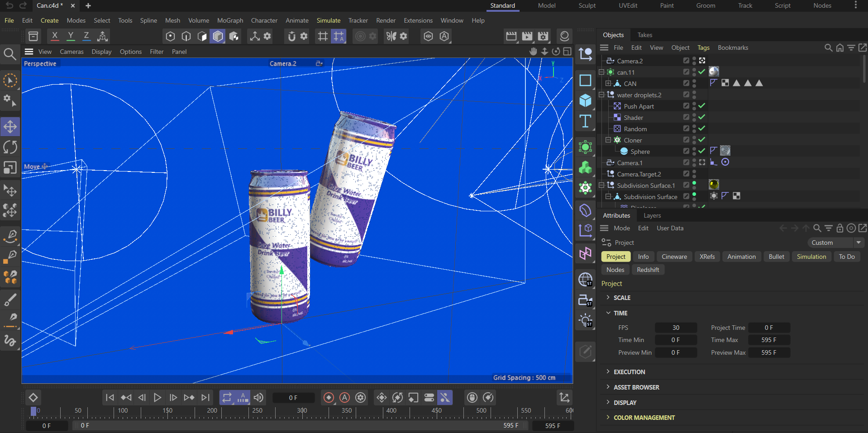
Task: Open the Bullet project tab
Action: (x=776, y=257)
